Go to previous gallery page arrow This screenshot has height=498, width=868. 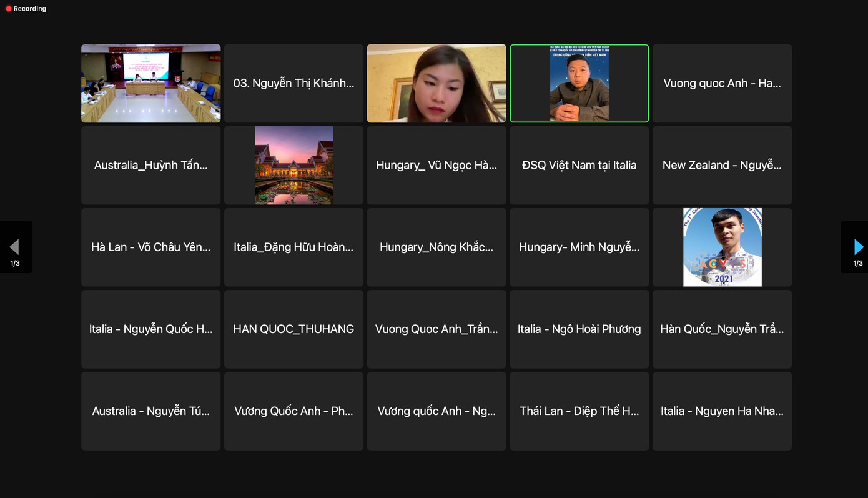click(x=14, y=247)
